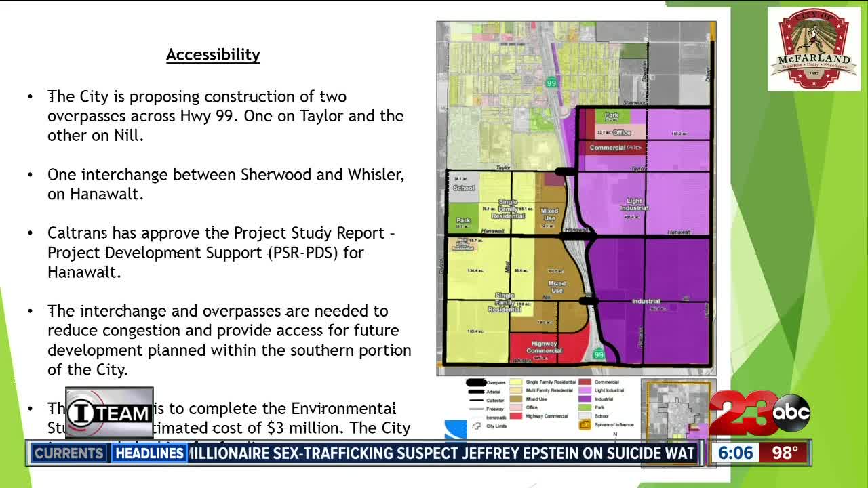The image size is (868, 488).
Task: Click the Highway Commercial zone on map
Action: tap(544, 347)
